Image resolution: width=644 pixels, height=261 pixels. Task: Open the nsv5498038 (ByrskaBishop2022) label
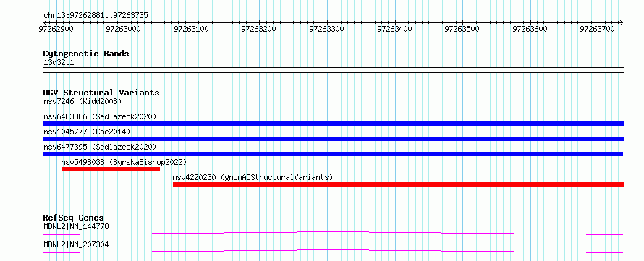124,162
